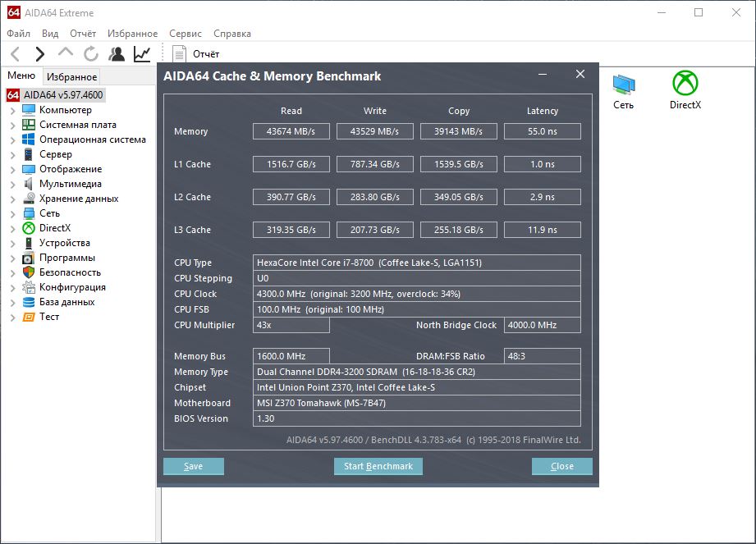Select the Хранение данных disk icon
Image resolution: width=756 pixels, height=544 pixels.
(x=29, y=199)
